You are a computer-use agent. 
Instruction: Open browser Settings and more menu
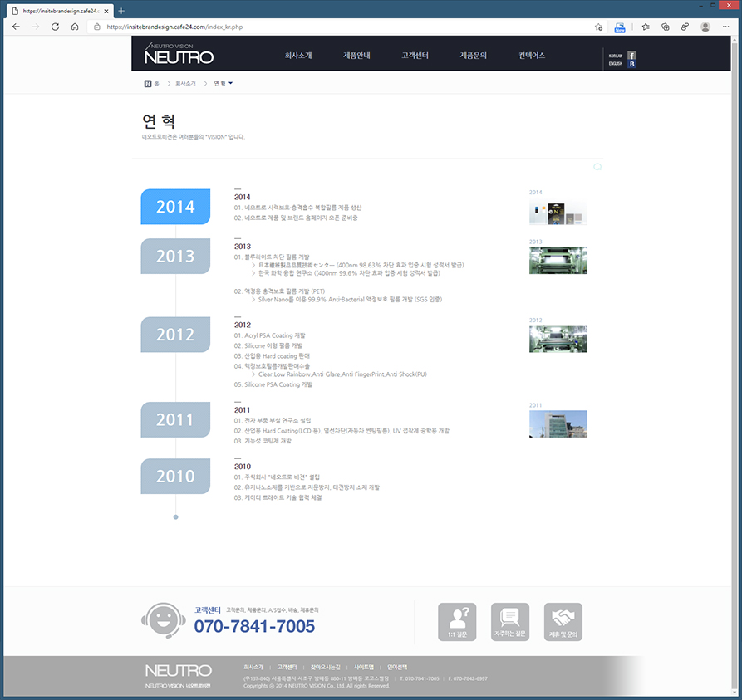pyautogui.click(x=727, y=27)
